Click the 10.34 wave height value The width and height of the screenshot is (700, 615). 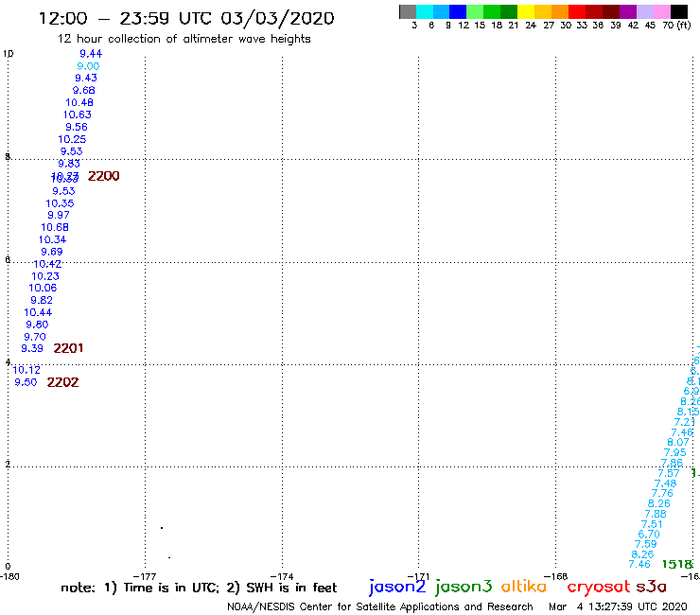(x=52, y=239)
